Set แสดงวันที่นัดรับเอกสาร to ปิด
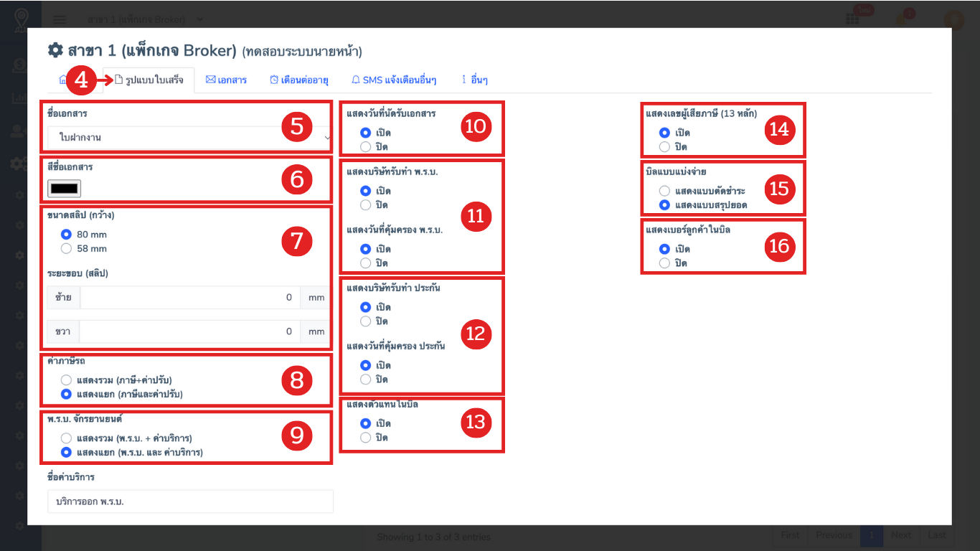980x551 pixels. 365,146
